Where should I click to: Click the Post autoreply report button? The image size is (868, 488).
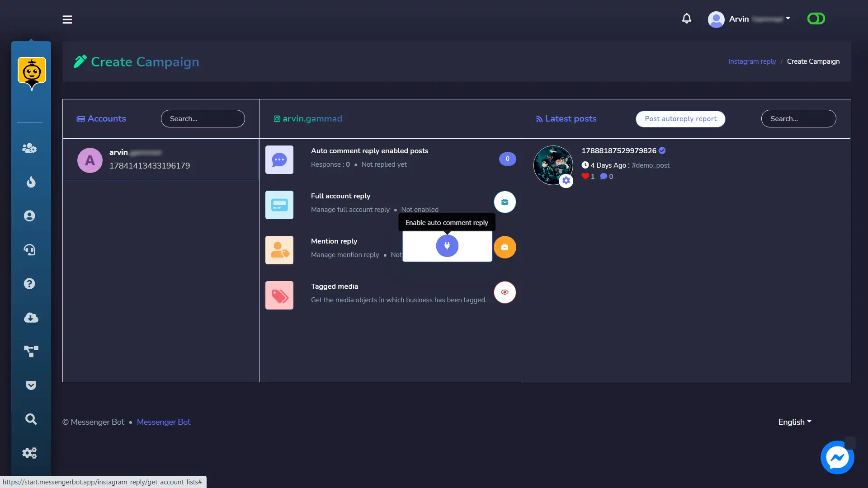click(x=680, y=118)
